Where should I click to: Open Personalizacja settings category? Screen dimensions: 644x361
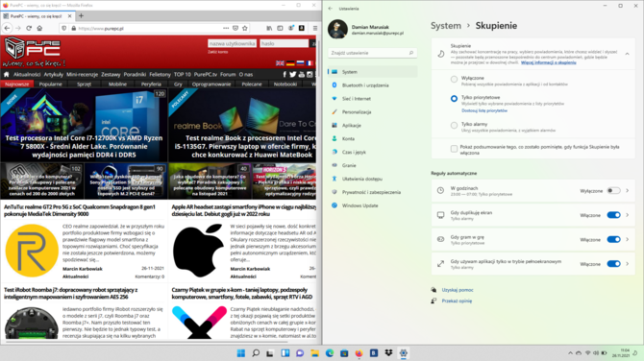point(373,112)
